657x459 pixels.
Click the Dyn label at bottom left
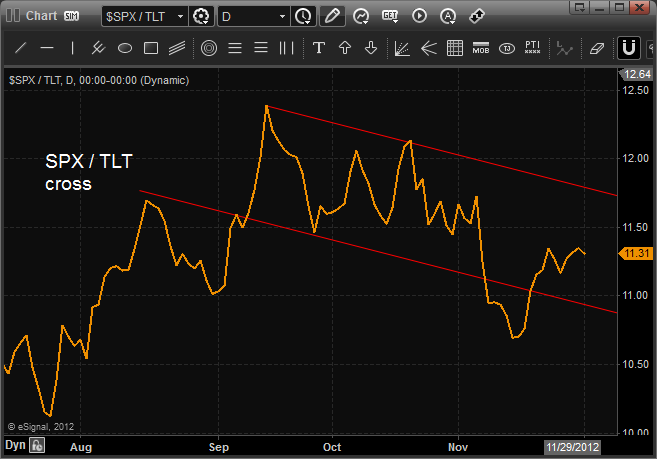pos(16,445)
